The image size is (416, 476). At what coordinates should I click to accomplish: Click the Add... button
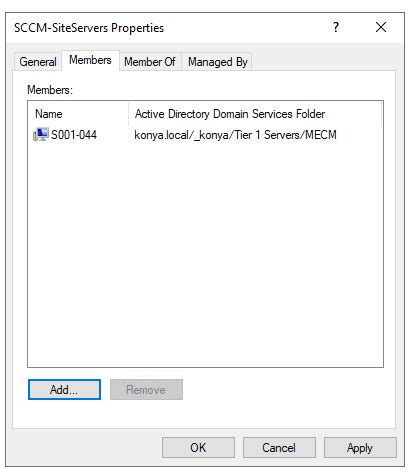tap(64, 389)
